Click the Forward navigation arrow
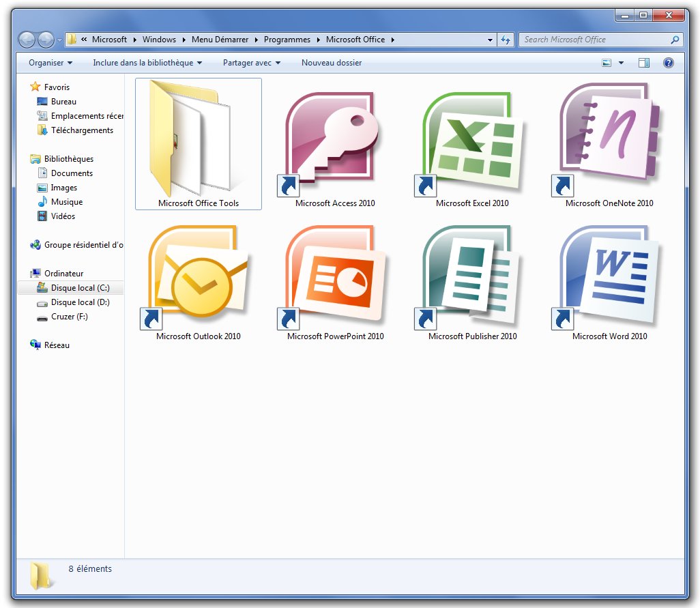 tap(46, 40)
